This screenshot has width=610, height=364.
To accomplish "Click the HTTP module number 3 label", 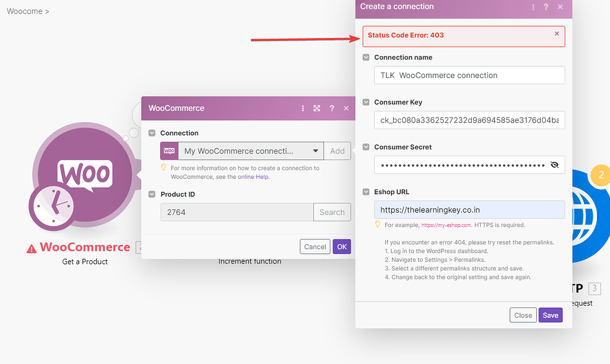I will (x=595, y=288).
